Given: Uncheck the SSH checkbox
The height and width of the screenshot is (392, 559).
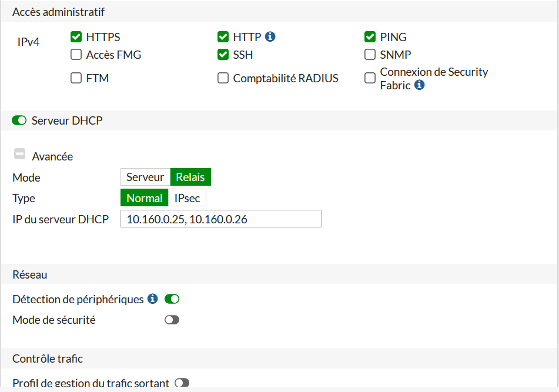Looking at the screenshot, I should click(x=223, y=55).
